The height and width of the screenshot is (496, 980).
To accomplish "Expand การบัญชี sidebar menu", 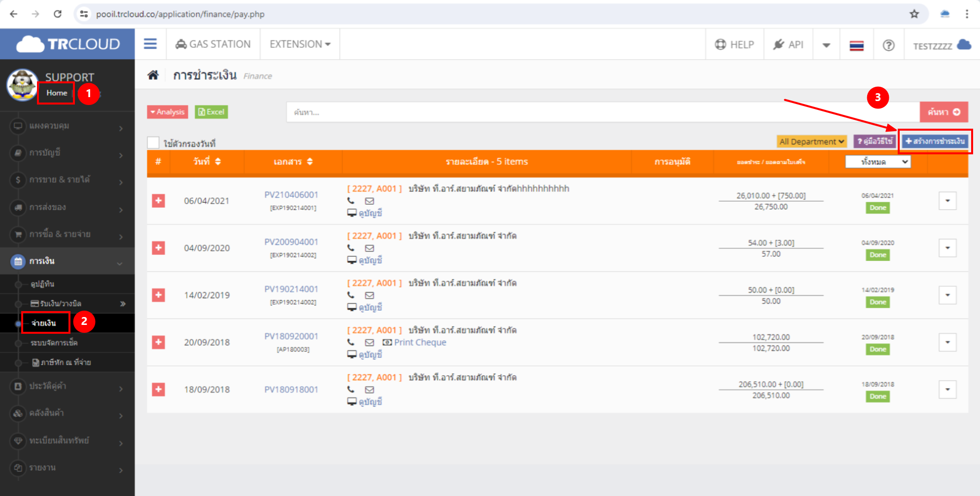I will [67, 153].
